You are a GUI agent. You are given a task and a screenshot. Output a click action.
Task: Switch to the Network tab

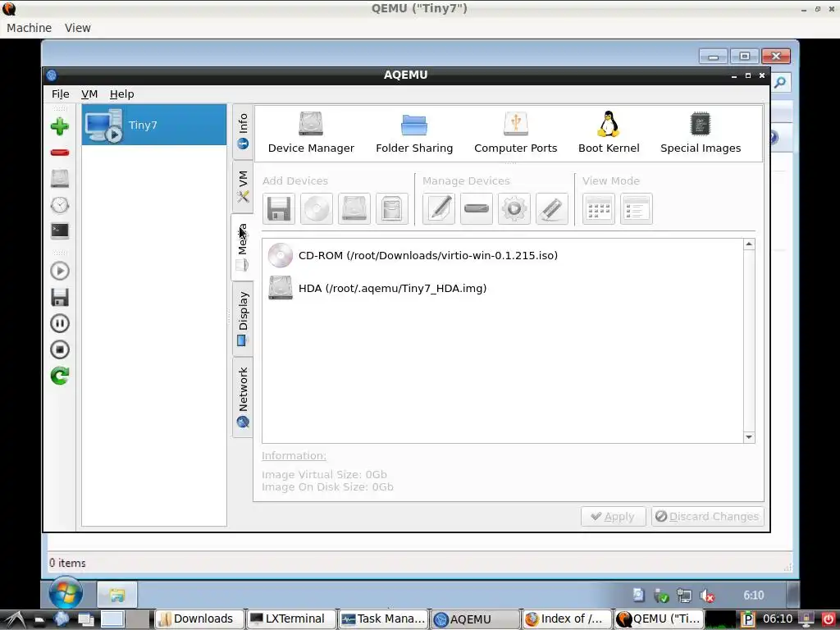click(243, 397)
